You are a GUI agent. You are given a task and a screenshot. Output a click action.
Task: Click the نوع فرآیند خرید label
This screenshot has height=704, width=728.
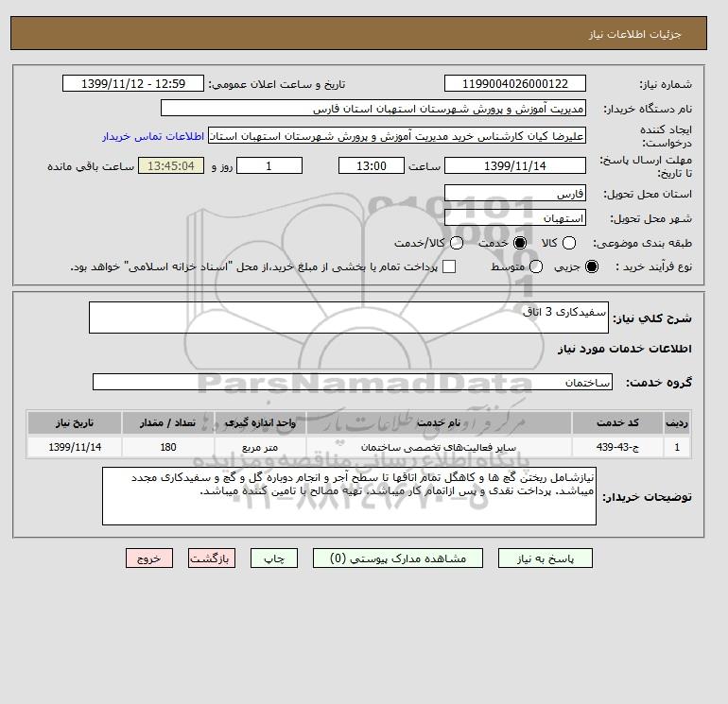click(653, 266)
